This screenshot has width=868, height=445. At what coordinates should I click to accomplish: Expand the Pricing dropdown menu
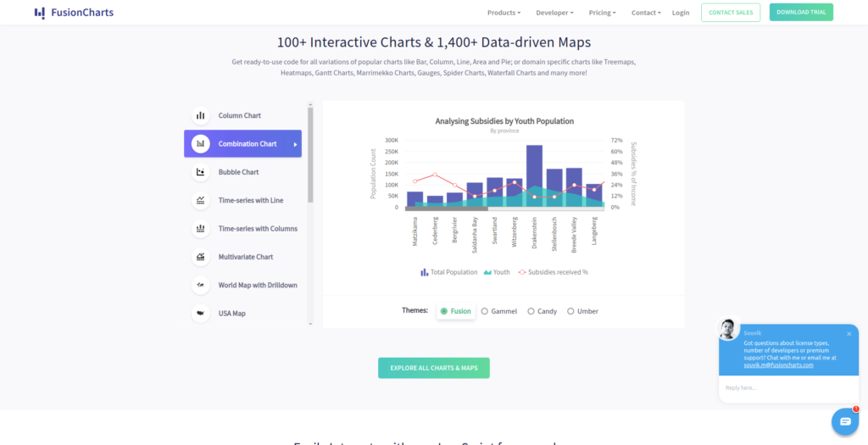coord(602,13)
